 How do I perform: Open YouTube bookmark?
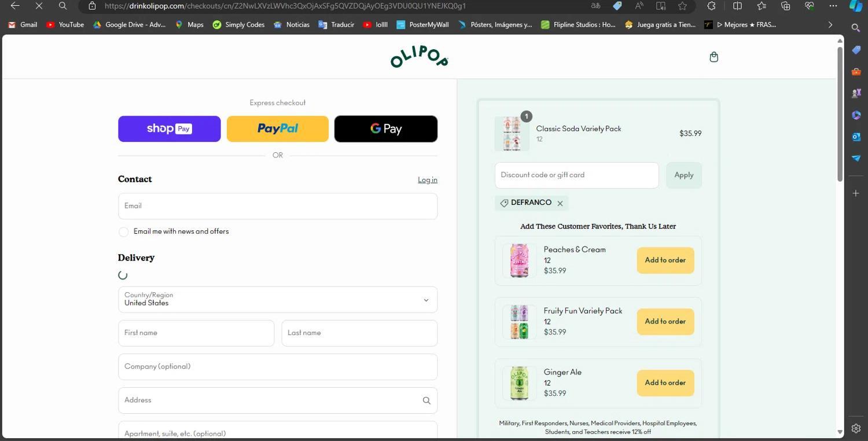point(65,25)
